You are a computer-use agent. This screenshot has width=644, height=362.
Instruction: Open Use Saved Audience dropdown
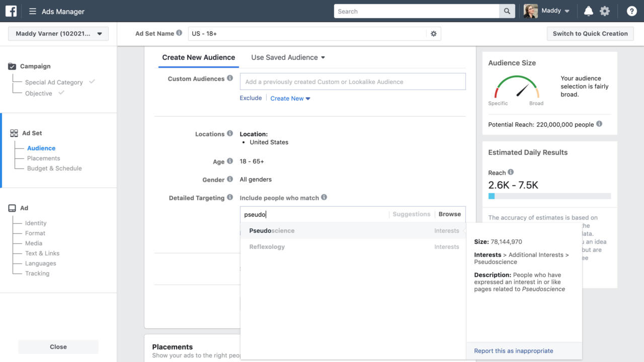[288, 57]
